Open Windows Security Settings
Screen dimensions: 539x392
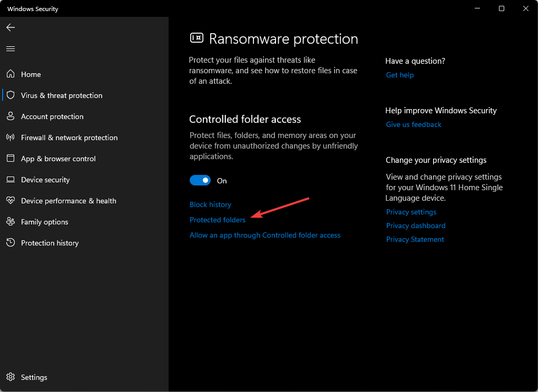[x=33, y=377]
